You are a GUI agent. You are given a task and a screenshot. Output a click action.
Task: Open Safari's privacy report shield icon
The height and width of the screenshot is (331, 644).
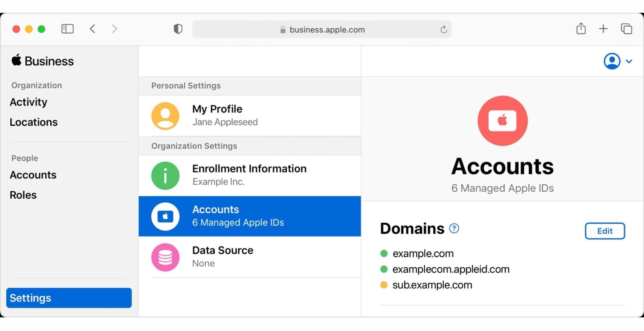[x=177, y=29]
